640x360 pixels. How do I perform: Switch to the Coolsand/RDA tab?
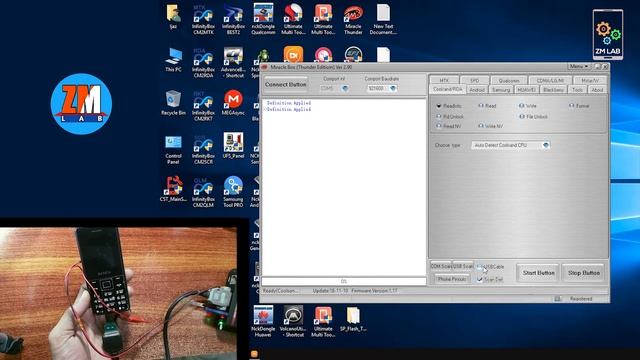click(x=448, y=89)
